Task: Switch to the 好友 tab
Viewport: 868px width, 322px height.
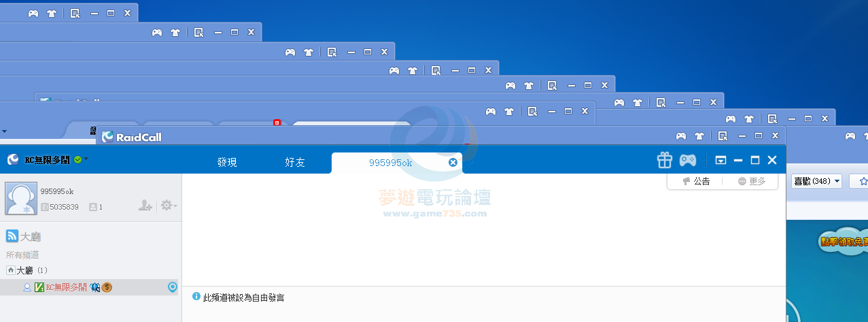Action: 295,163
